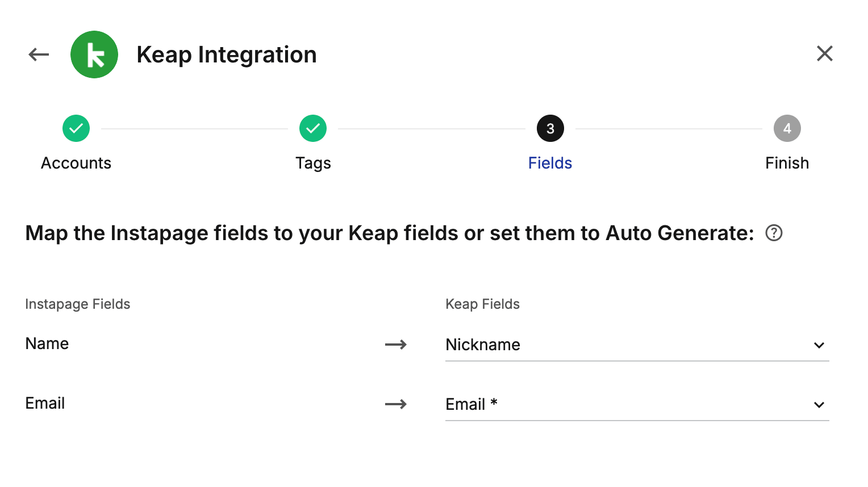
Task: Go to the Tags step label
Action: 313,163
